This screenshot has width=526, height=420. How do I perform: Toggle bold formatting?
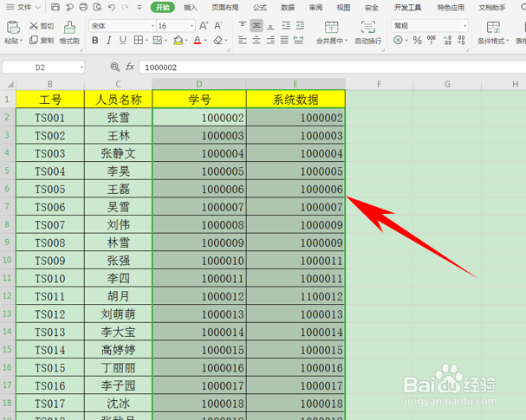95,41
